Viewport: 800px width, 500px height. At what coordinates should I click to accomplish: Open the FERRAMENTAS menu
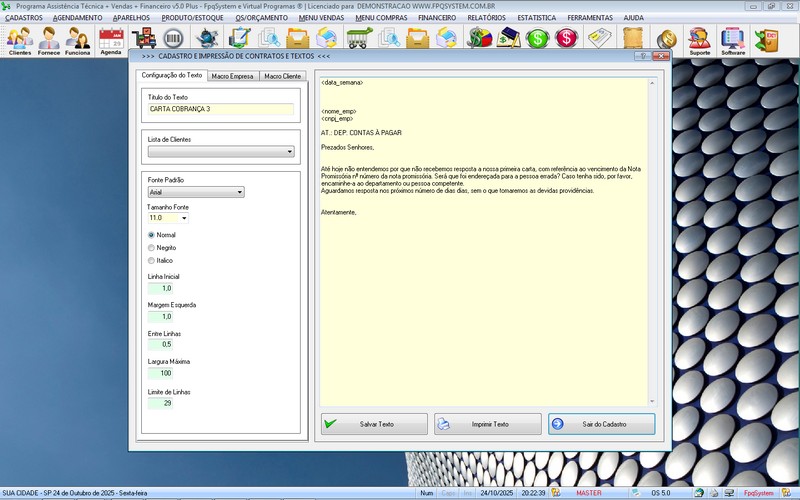pos(590,18)
